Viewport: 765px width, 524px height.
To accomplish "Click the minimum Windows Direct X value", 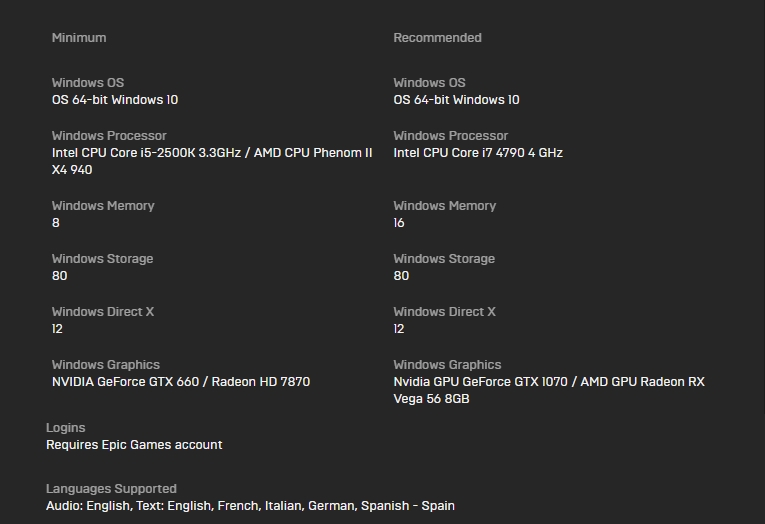I will (57, 329).
